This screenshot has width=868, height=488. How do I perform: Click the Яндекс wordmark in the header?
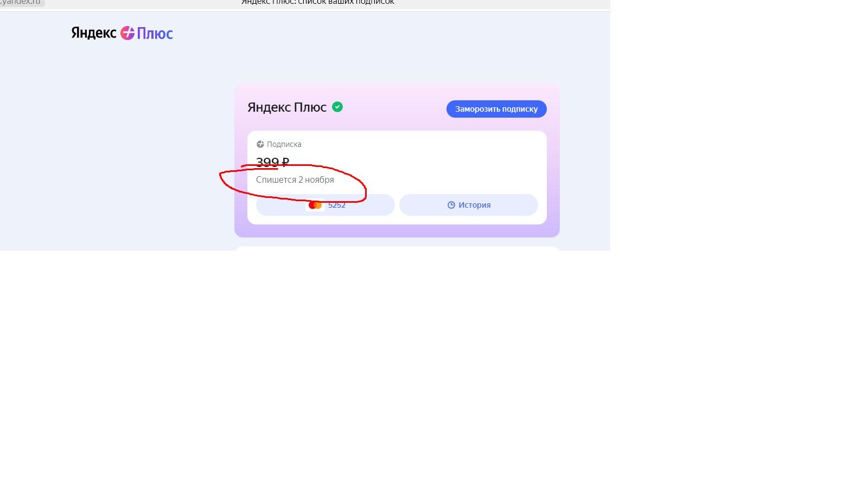coord(94,33)
